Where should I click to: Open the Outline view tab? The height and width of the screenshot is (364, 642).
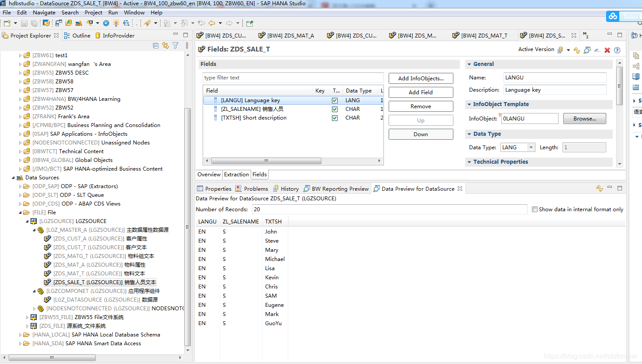77,35
